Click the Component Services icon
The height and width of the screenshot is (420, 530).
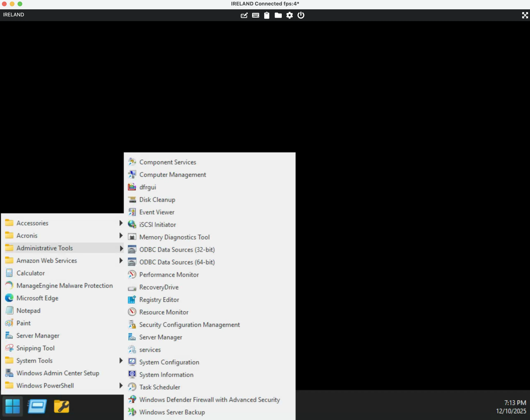132,162
